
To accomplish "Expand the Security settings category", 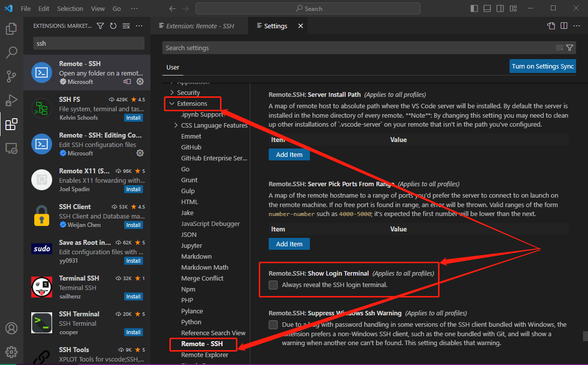I will [x=172, y=93].
